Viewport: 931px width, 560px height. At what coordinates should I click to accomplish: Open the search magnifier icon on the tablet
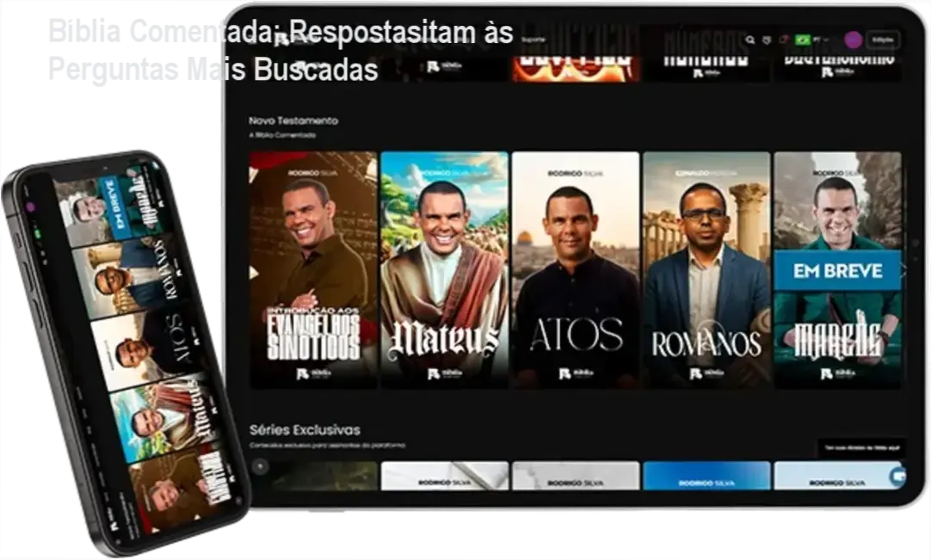coord(750,40)
